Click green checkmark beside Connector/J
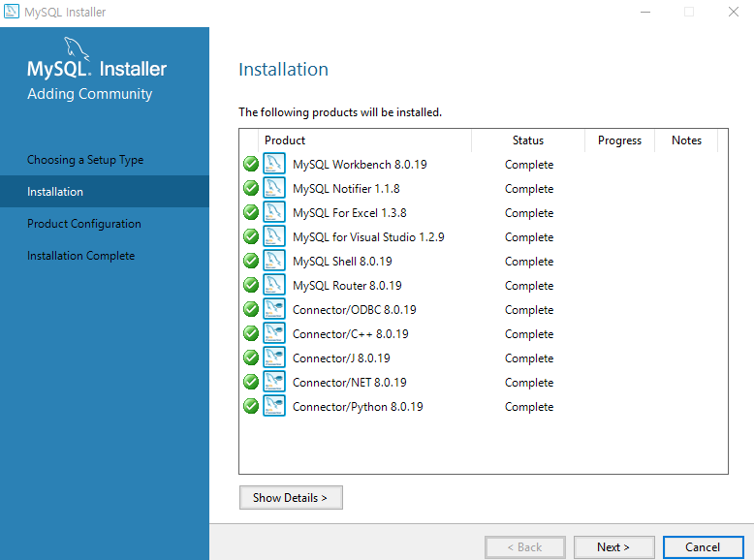The height and width of the screenshot is (560, 754). tap(251, 358)
